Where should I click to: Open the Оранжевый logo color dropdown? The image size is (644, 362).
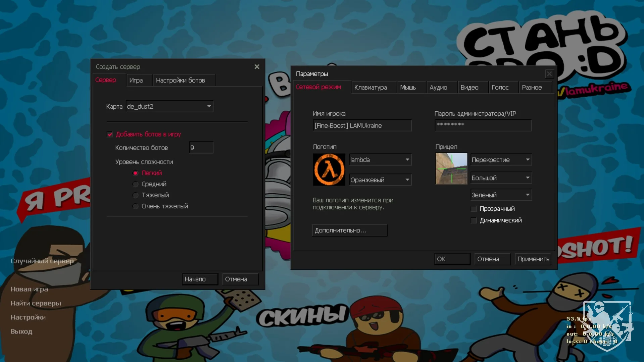[x=407, y=180]
